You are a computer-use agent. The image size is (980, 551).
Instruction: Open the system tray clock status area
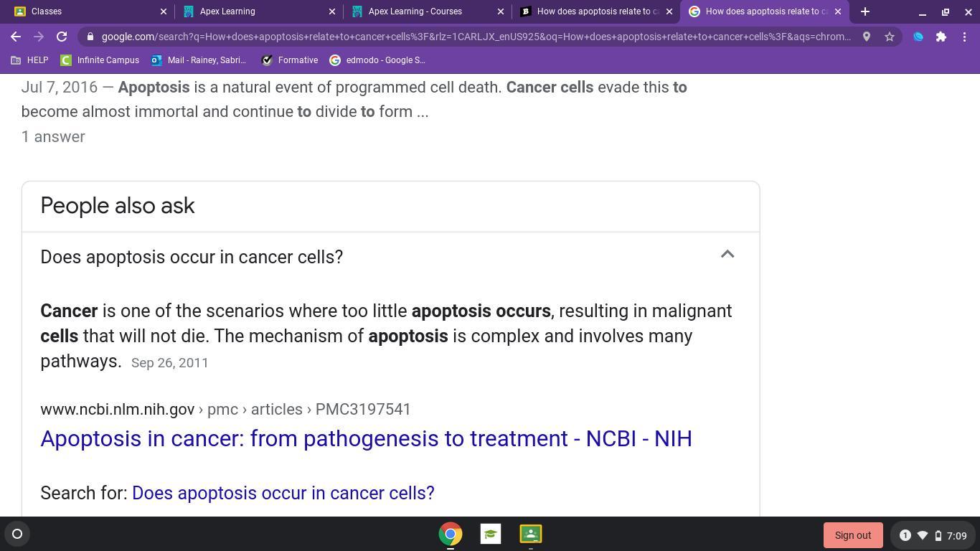pos(933,535)
